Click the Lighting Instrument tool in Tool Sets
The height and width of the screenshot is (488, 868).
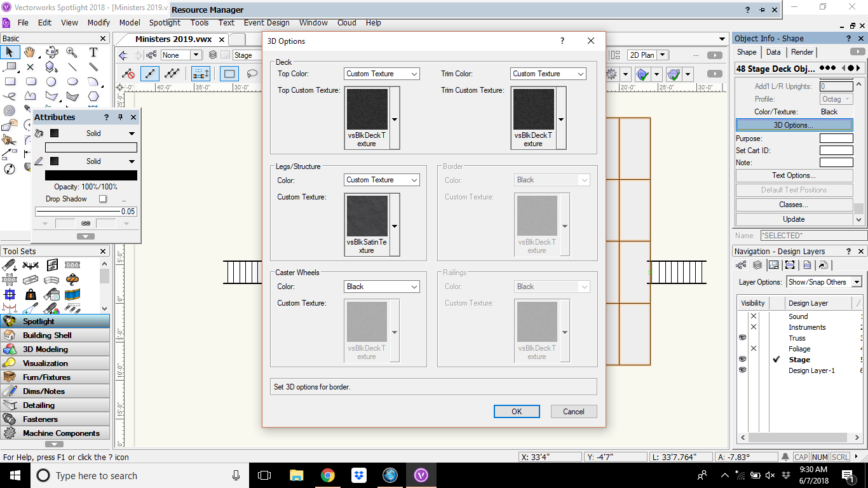[10, 265]
